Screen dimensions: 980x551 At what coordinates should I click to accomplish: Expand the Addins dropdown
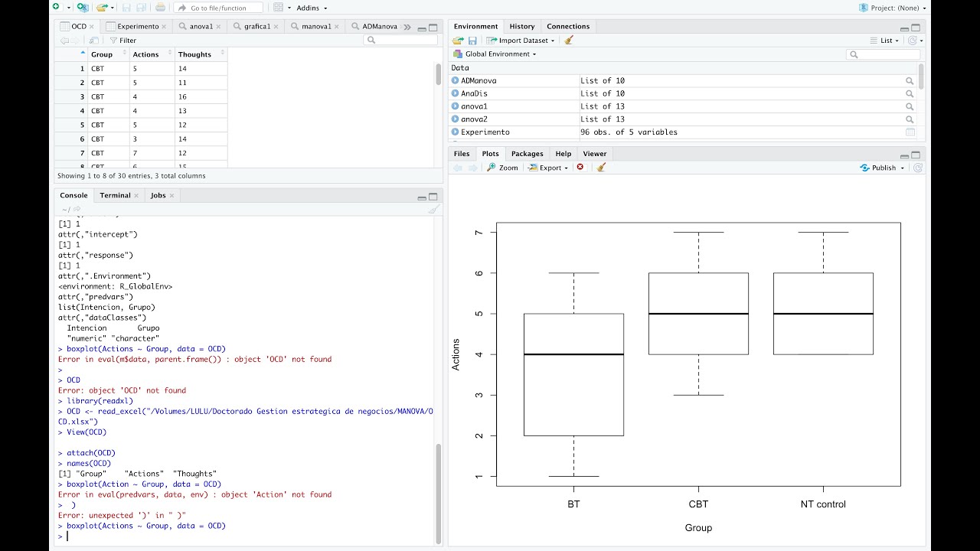pos(312,8)
